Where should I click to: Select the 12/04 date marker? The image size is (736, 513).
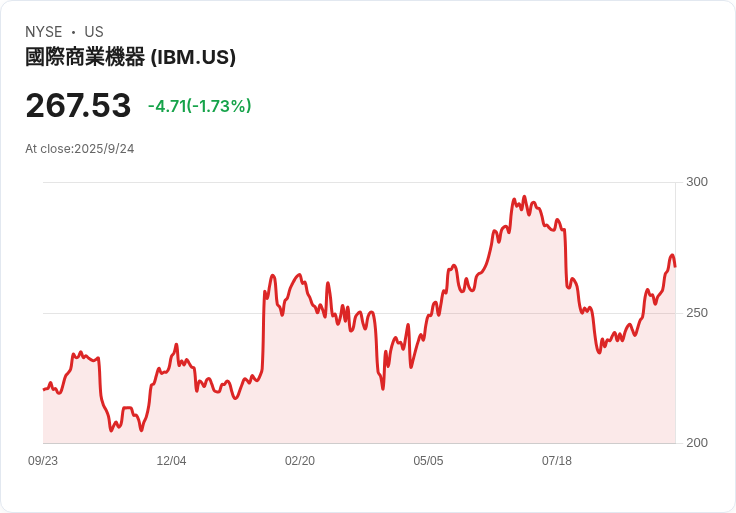pyautogui.click(x=171, y=461)
